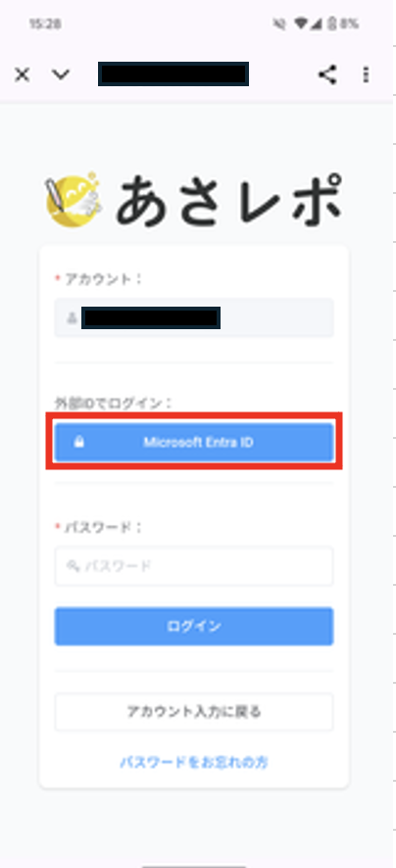Tap the clock in status bar
This screenshot has width=396, height=868.
45,24
